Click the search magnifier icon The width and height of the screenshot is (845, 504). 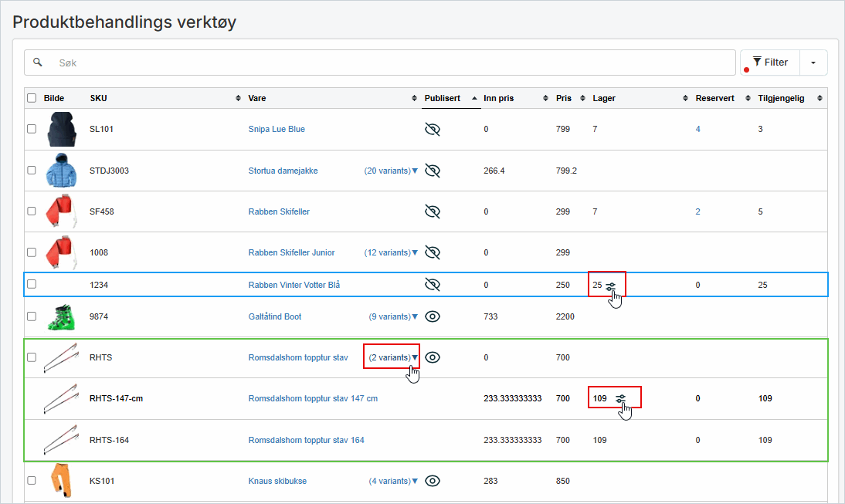(x=37, y=63)
